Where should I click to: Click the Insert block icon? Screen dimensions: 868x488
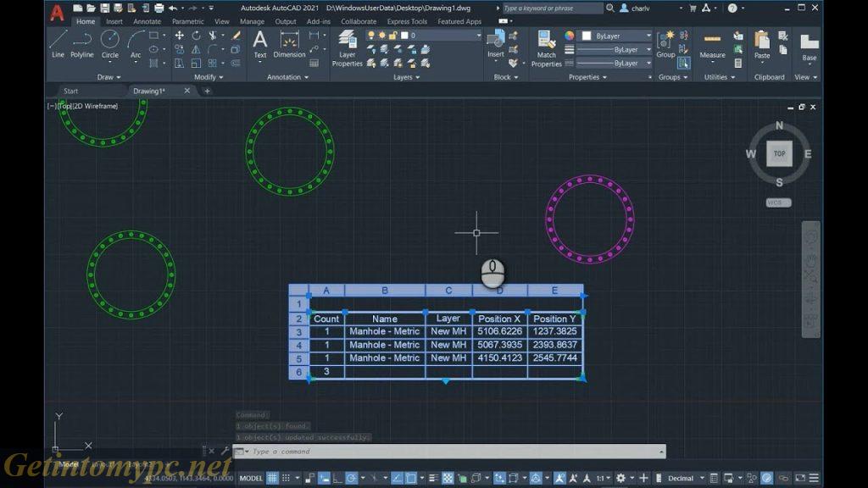coord(495,43)
